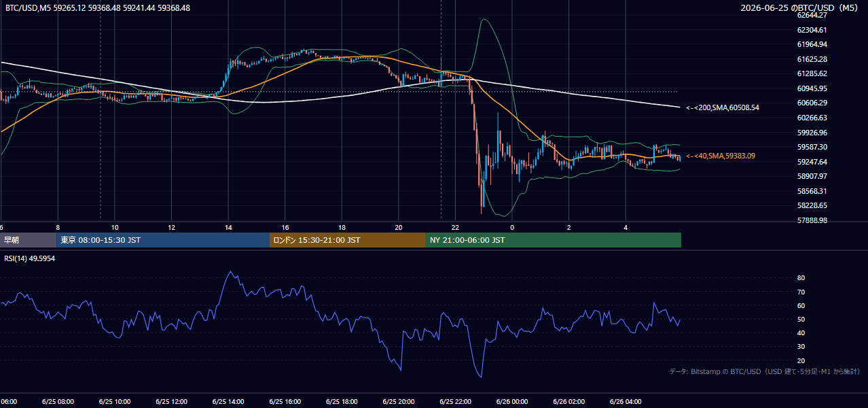Click price axis label 57888.98
This screenshot has height=408, width=868.
coord(812,220)
